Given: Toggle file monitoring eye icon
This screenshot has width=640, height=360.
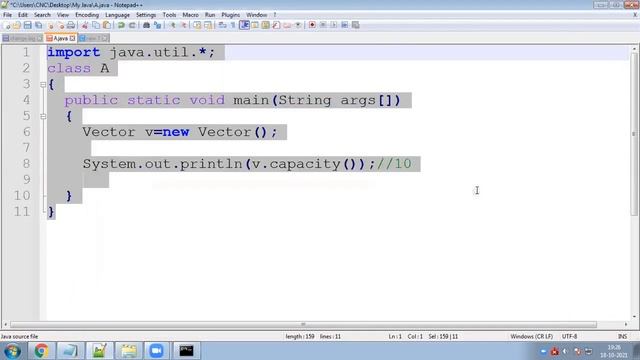Looking at the screenshot, I should [298, 25].
